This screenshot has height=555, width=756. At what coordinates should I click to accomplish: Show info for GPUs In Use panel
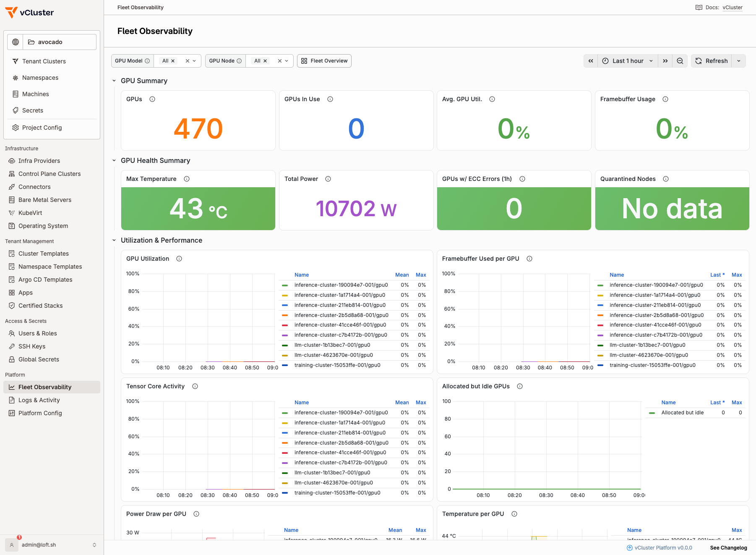point(330,99)
